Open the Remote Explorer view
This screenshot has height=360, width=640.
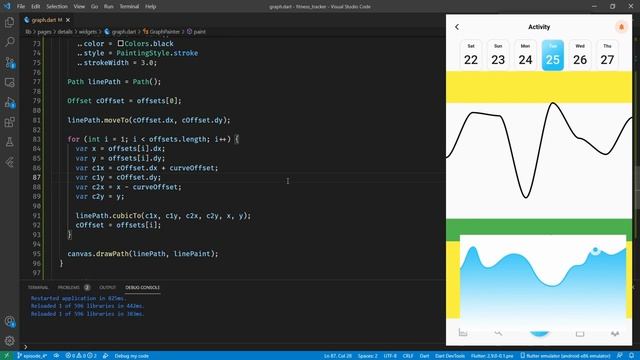[x=9, y=82]
